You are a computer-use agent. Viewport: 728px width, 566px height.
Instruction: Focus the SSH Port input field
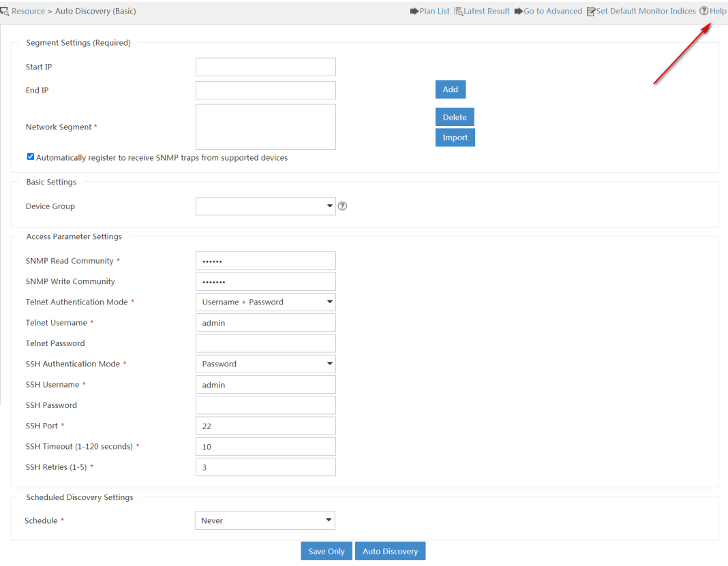[x=266, y=426]
